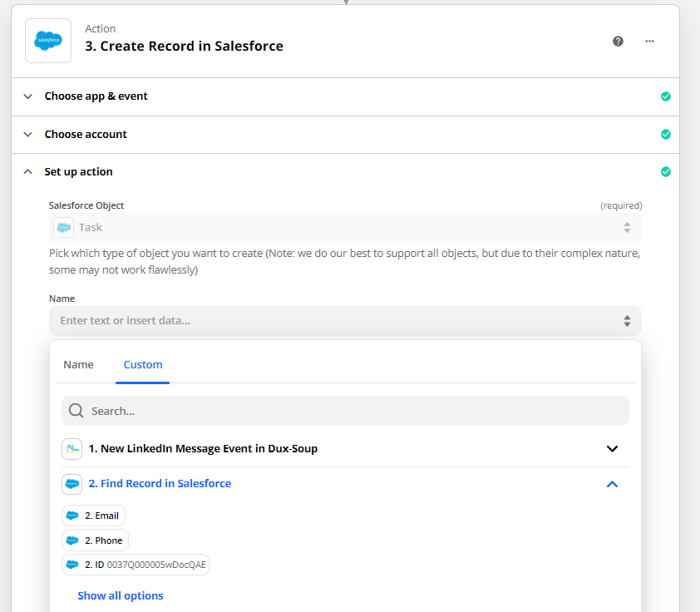The height and width of the screenshot is (612, 700).
Task: Expand New LinkedIn Message Event data list
Action: 612,449
